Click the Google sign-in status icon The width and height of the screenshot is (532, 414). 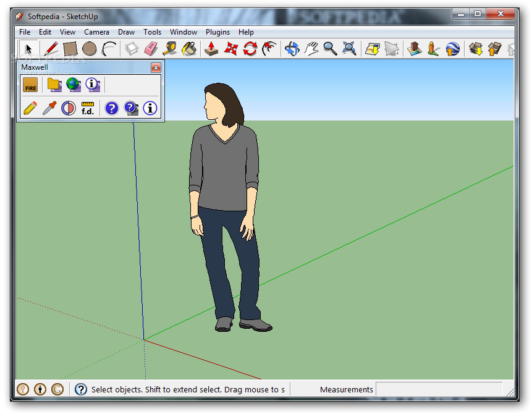57,389
